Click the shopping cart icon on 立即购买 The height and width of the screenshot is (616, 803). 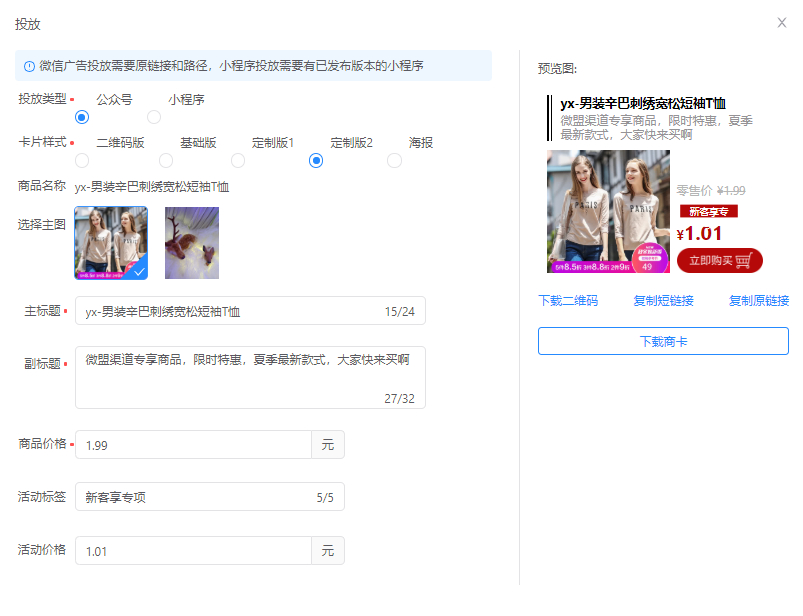(744, 261)
